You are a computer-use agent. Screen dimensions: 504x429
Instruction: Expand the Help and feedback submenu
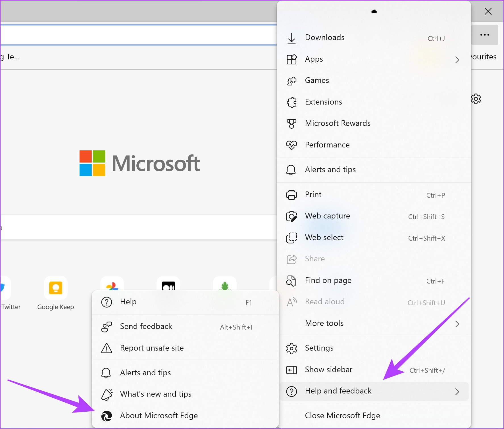338,391
